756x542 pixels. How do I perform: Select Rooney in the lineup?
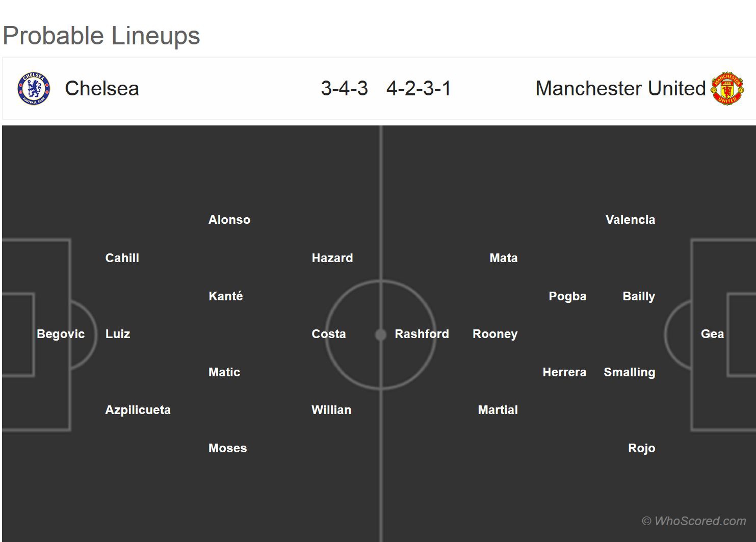coord(495,334)
